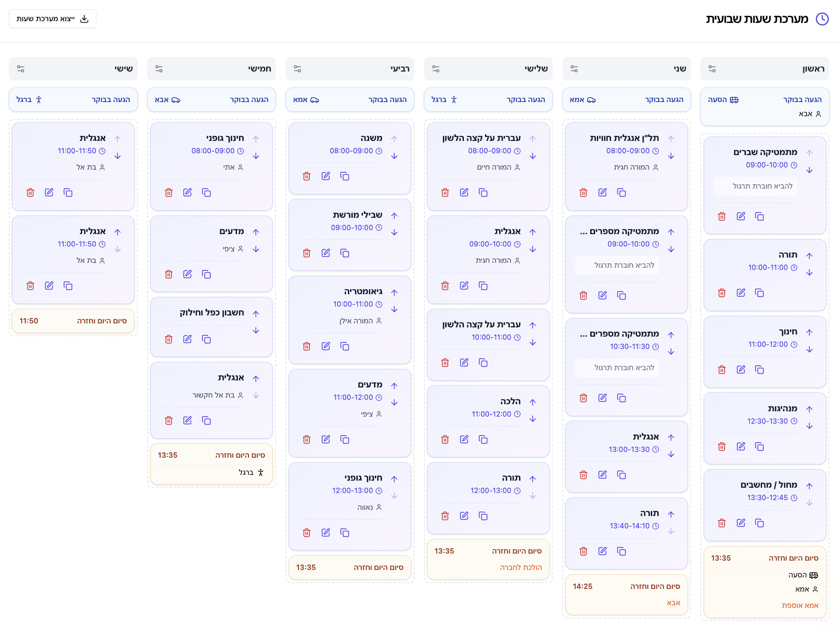Duplicate the מתמטיקה שברים lesson card

(759, 216)
